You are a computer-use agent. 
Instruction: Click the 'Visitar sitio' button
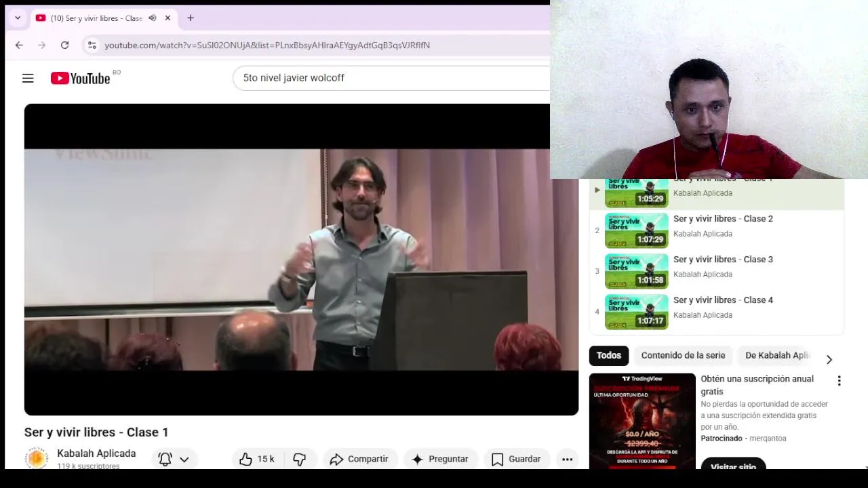coord(733,465)
